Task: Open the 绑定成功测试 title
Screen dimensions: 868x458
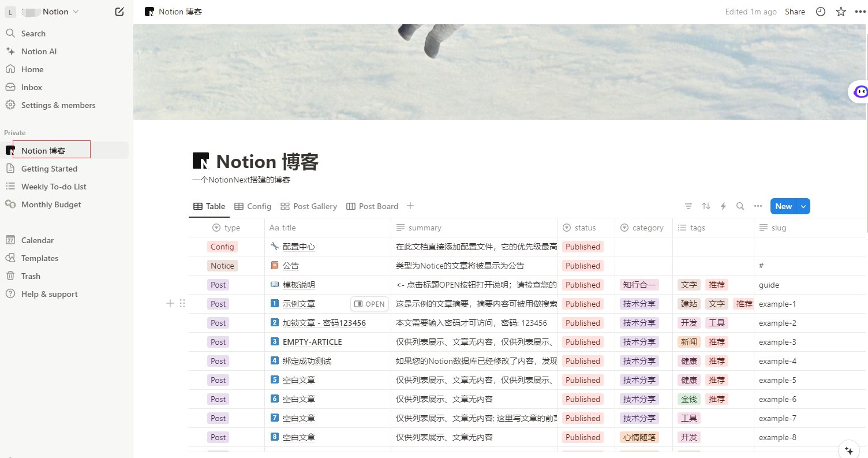Action: (307, 361)
